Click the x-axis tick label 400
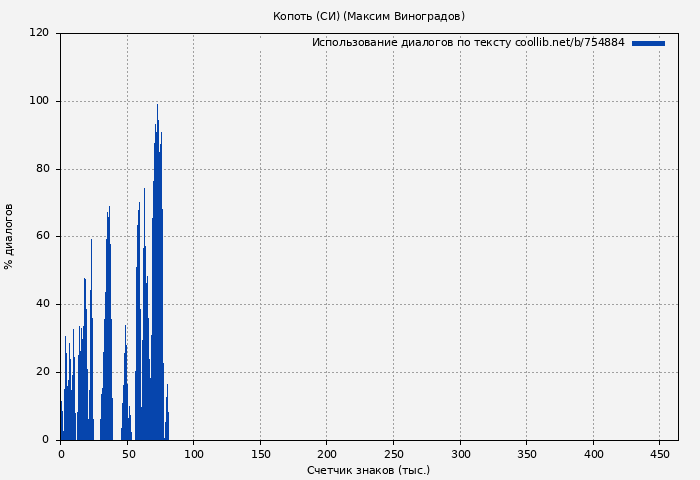Viewport: 700px width, 480px height. 593,454
